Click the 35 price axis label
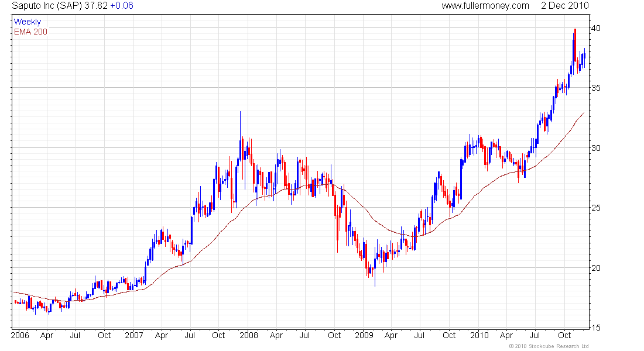This screenshot has width=644, height=351. (595, 88)
